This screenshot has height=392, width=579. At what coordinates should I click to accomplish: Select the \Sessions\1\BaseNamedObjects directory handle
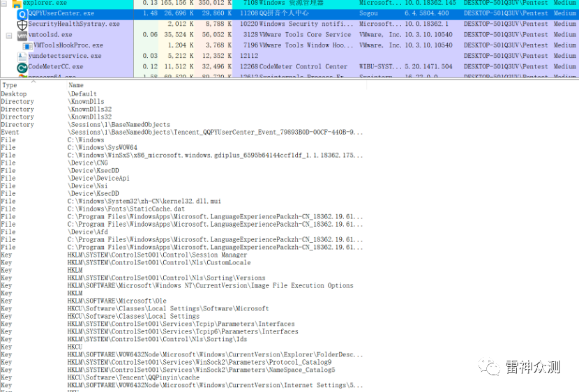coord(119,125)
